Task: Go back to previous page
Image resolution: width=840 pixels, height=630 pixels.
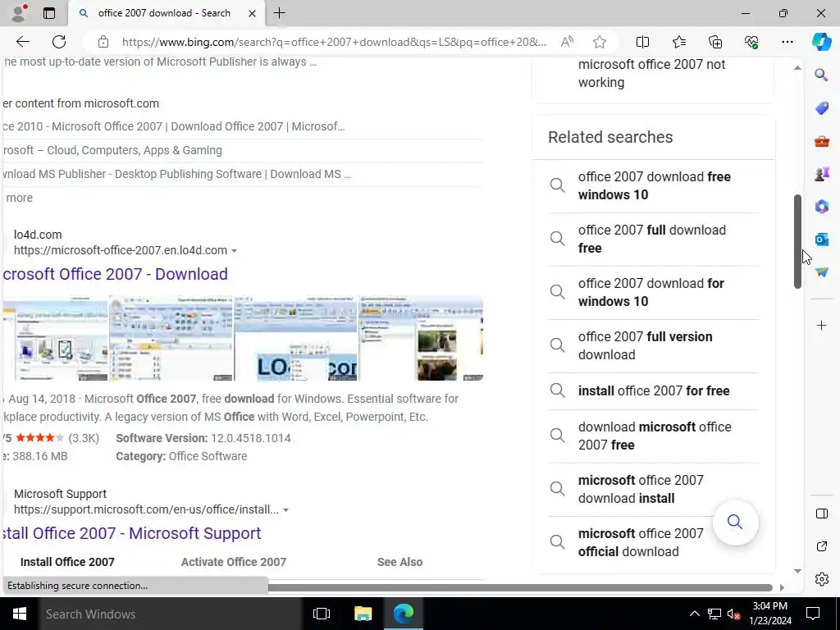Action: pyautogui.click(x=22, y=42)
